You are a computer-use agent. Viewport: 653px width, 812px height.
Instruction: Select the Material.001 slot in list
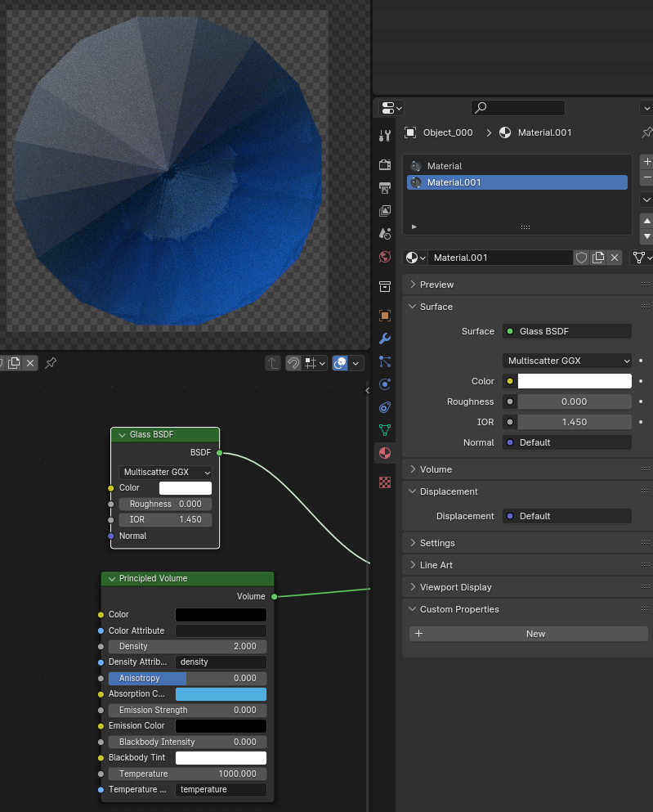tap(517, 182)
